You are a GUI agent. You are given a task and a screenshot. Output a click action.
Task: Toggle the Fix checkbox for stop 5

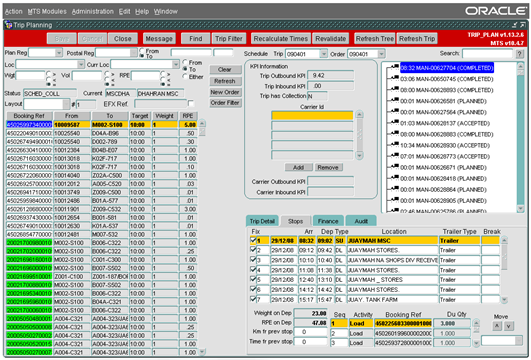coord(253,279)
